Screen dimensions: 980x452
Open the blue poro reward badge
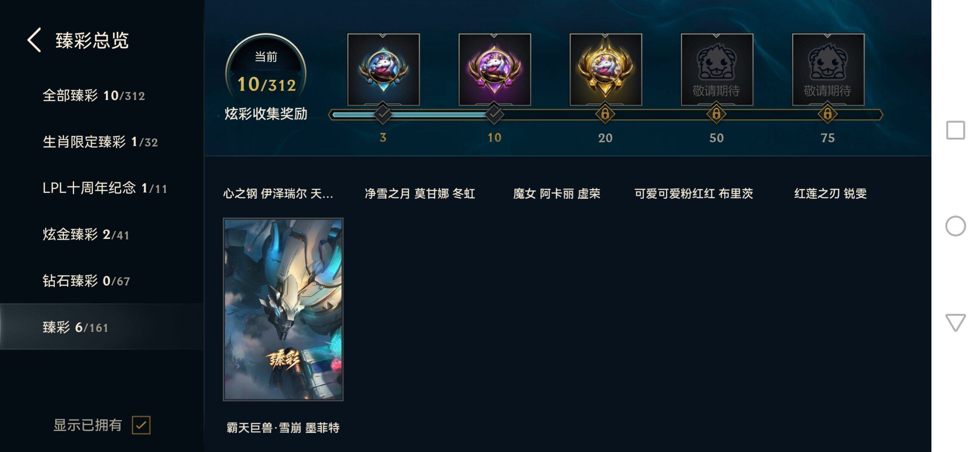(383, 69)
